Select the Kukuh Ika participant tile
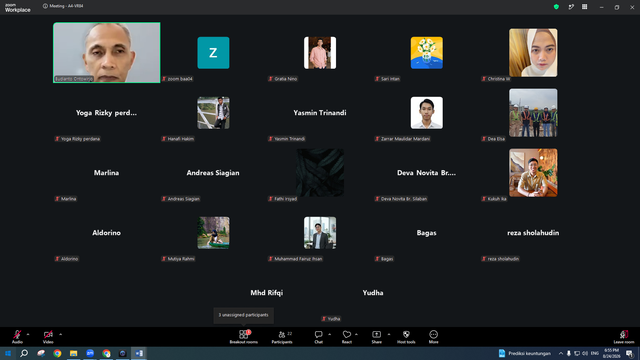This screenshot has width=640, height=360. [x=533, y=173]
